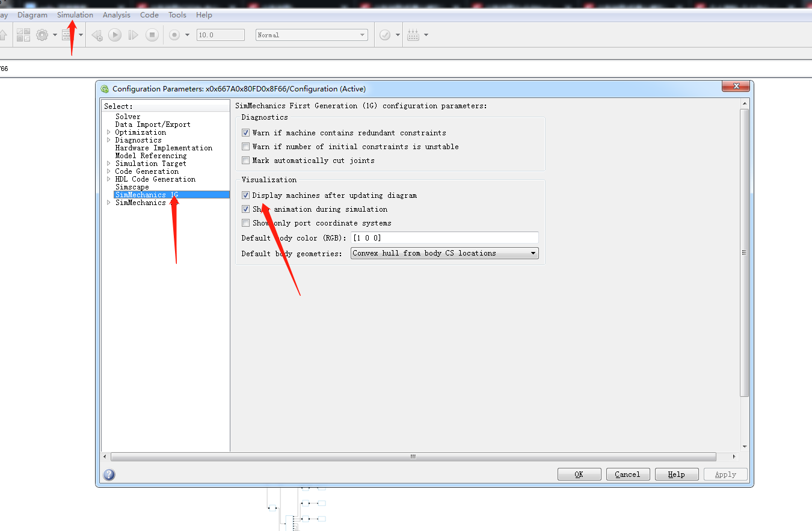Click the OK button
This screenshot has height=531, width=812.
coord(579,474)
